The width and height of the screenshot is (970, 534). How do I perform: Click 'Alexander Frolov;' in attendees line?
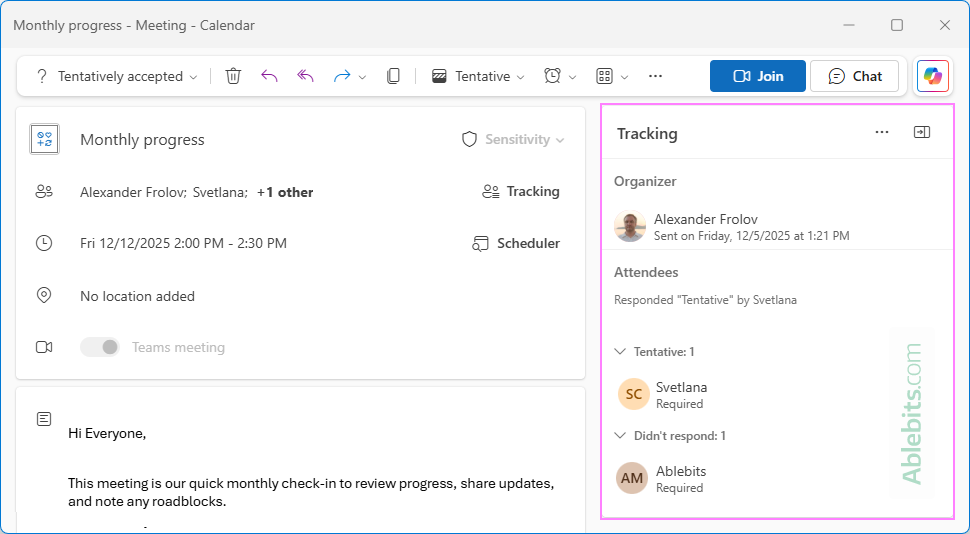[x=133, y=192]
